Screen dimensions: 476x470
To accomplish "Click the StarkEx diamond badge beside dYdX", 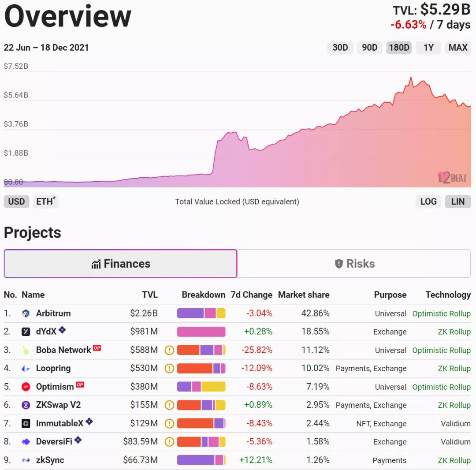I will tap(62, 329).
